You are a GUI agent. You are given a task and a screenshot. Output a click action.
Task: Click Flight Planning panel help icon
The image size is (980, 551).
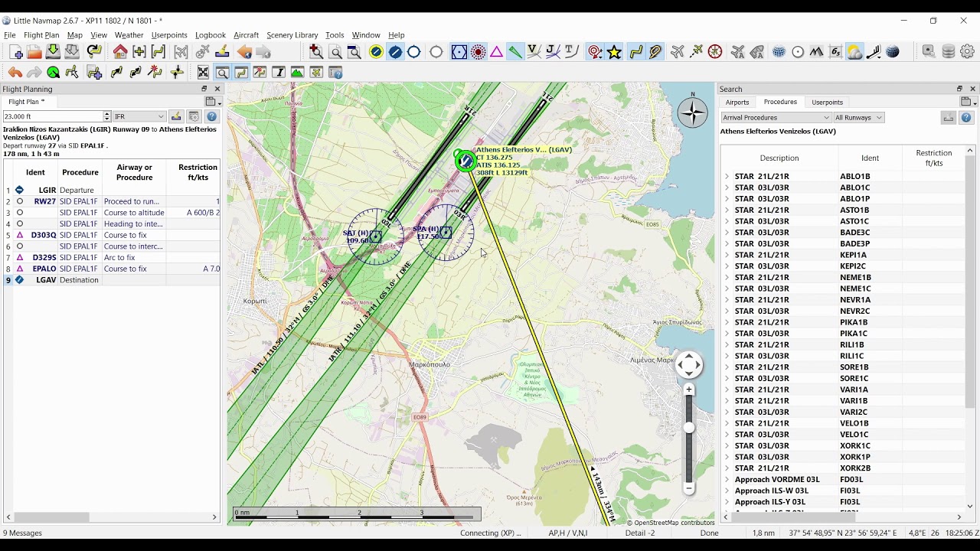click(212, 116)
